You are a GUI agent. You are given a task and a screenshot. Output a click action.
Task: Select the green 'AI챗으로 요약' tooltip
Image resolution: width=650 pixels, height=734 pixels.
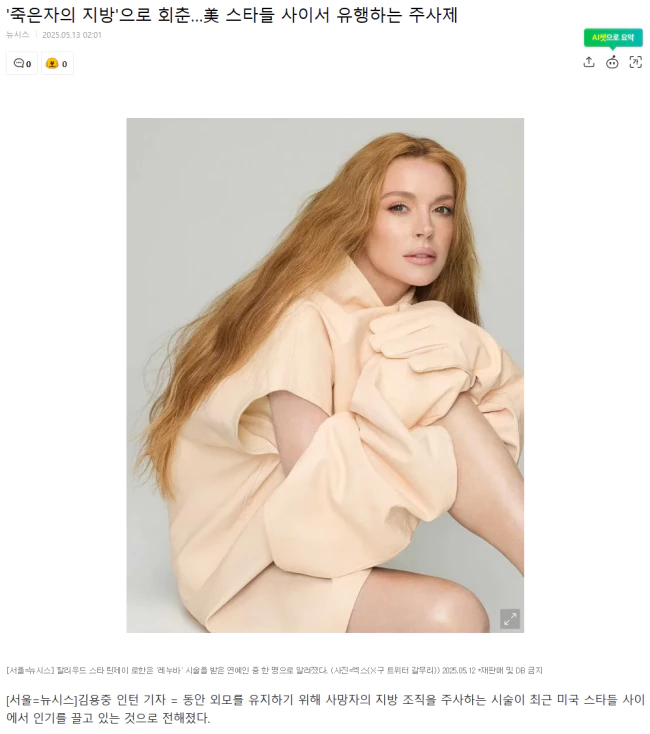click(x=613, y=37)
